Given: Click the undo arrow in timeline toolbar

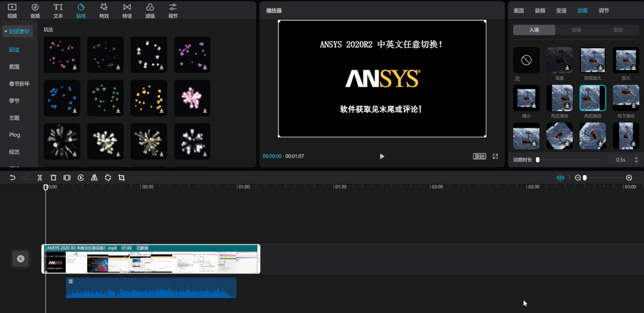Looking at the screenshot, I should tap(13, 177).
